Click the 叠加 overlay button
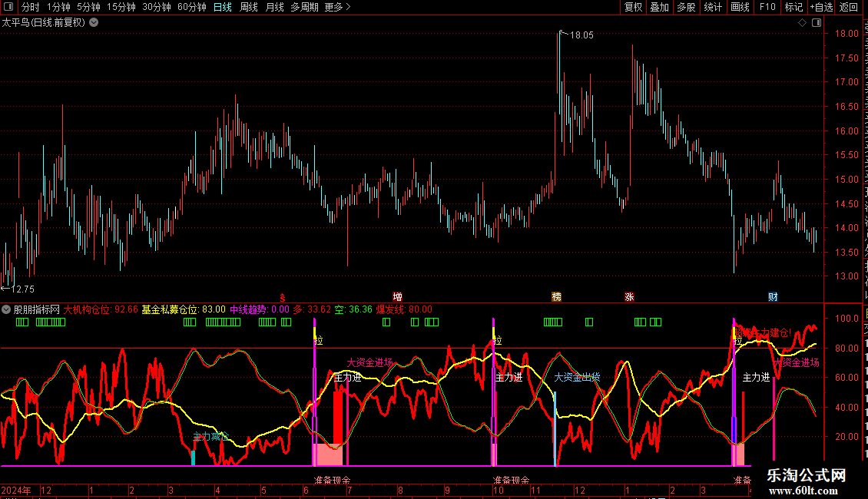868x499 pixels. (660, 7)
